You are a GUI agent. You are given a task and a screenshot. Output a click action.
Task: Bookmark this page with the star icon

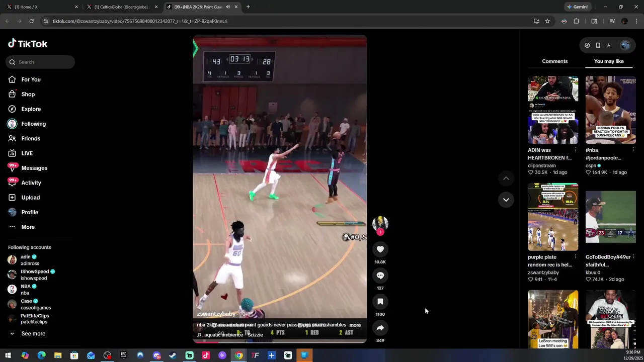[x=547, y=21]
